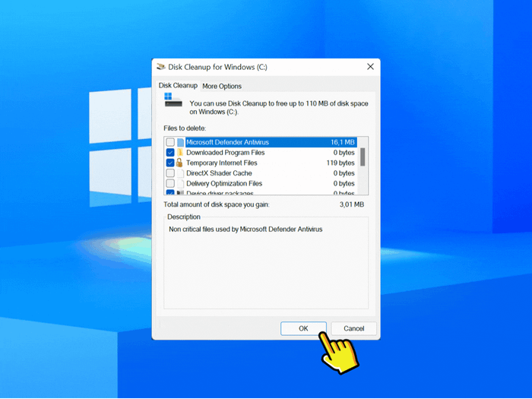Click the Description text about Defender Antivirus
This screenshot has width=532, height=399.
coord(245,230)
